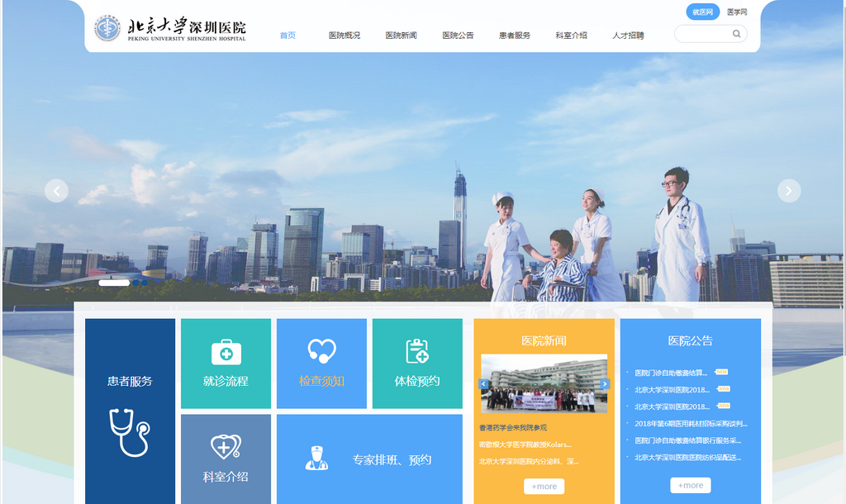This screenshot has width=846, height=504.
Task: Click +more under 医院公告
Action: coord(690,485)
